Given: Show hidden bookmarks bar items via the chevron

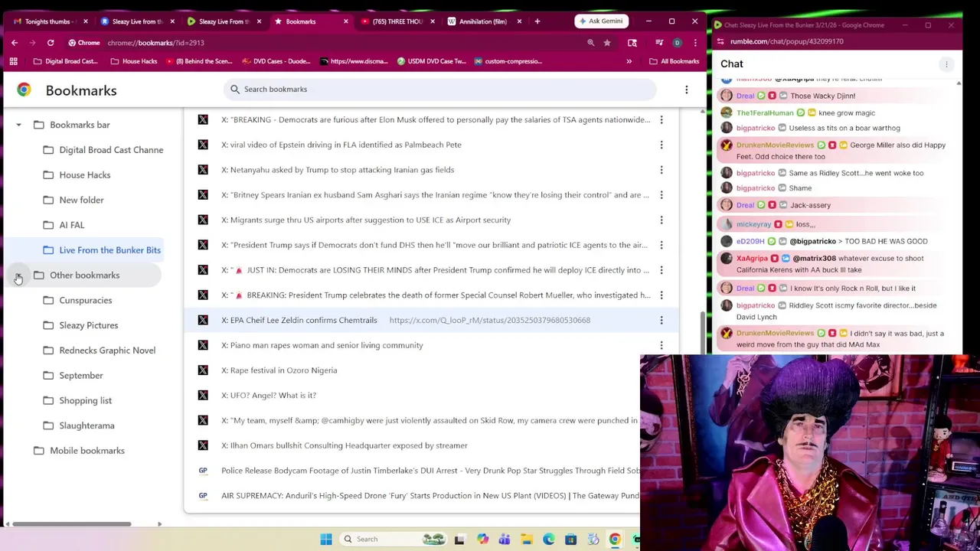Looking at the screenshot, I should [629, 61].
